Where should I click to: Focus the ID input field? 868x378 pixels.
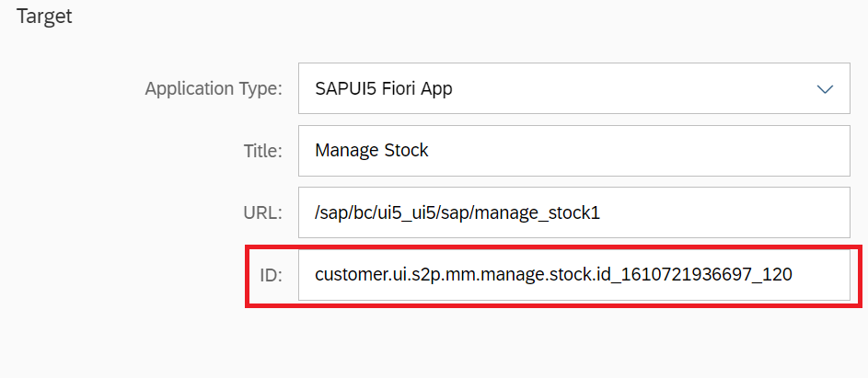pyautogui.click(x=573, y=274)
